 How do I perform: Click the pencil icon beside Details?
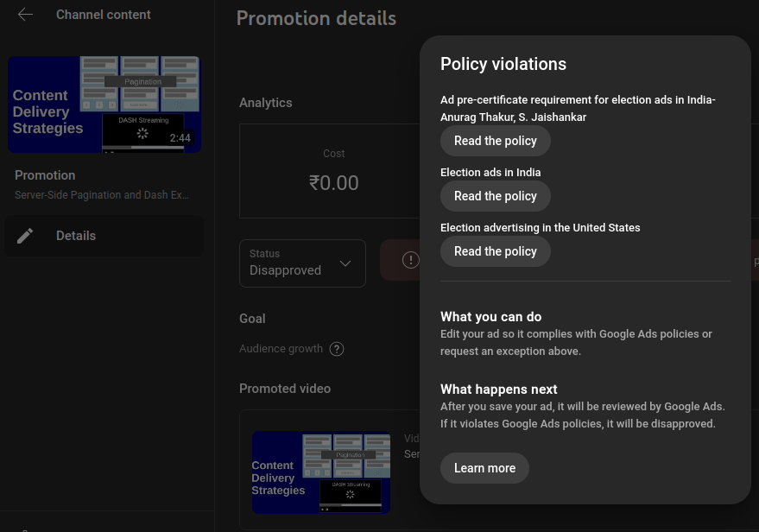(25, 236)
